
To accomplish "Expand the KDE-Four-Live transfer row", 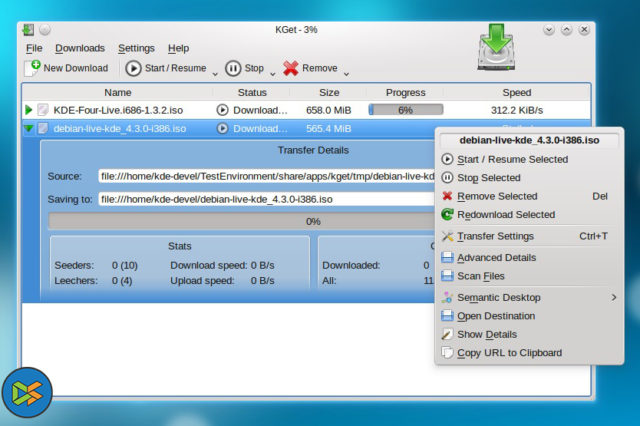I will (x=29, y=110).
